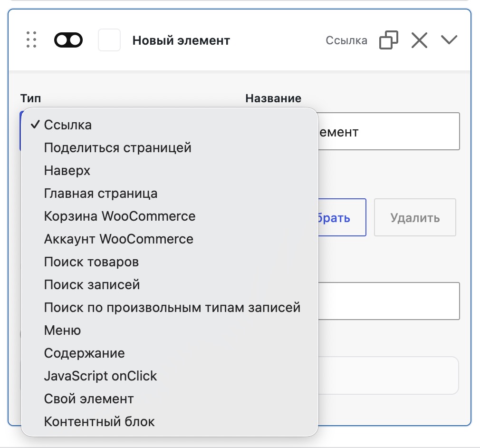Focus the empty input field below the buttons
The image size is (480, 448).
[x=389, y=301]
